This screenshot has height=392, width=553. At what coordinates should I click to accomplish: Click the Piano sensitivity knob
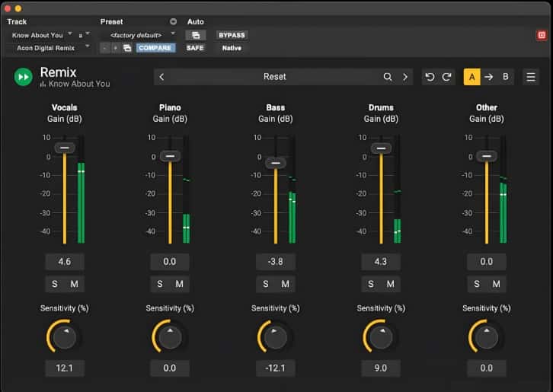(170, 337)
